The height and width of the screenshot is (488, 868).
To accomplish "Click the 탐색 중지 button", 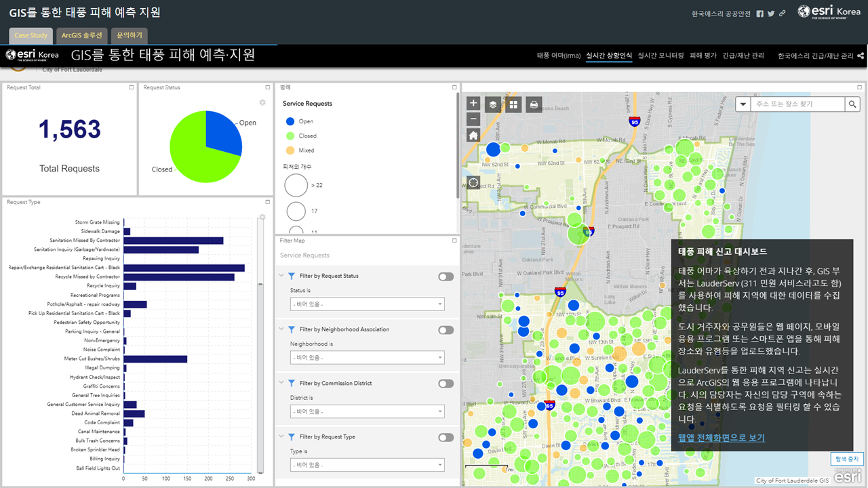I will pyautogui.click(x=847, y=459).
